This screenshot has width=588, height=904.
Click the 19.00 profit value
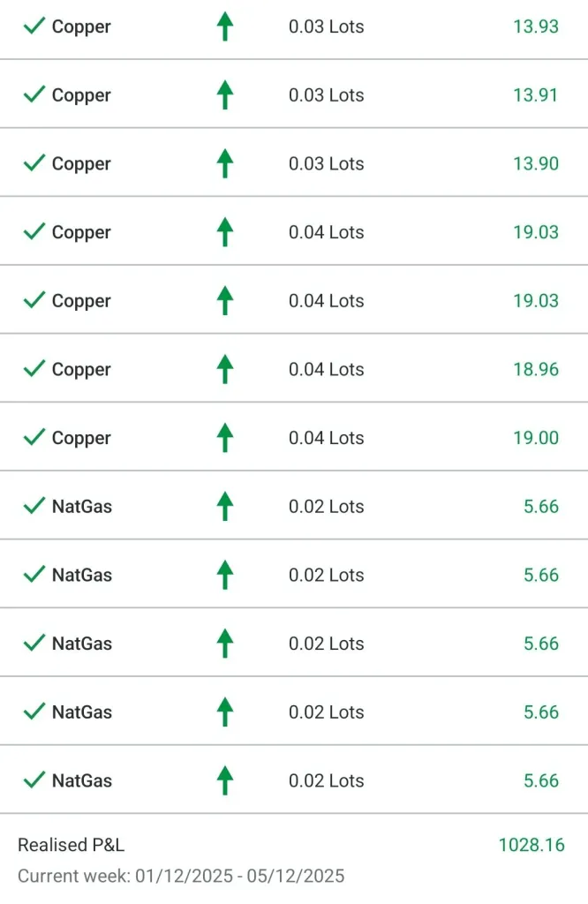click(x=536, y=438)
